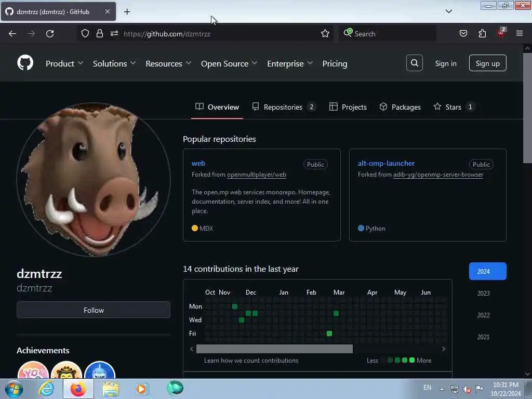The width and height of the screenshot is (532, 399).
Task: Click the Friday March contribution square
Action: click(x=329, y=334)
